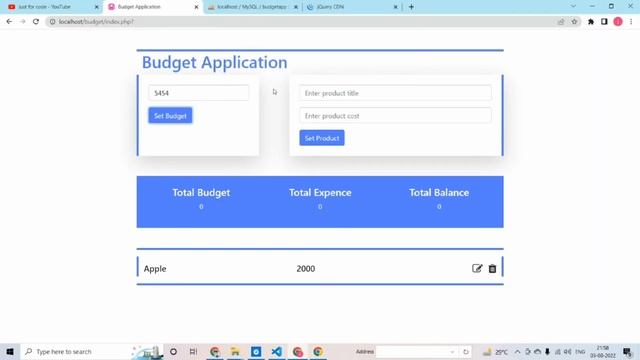The width and height of the screenshot is (640, 360).
Task: Open a new browser tab
Action: (x=411, y=7)
